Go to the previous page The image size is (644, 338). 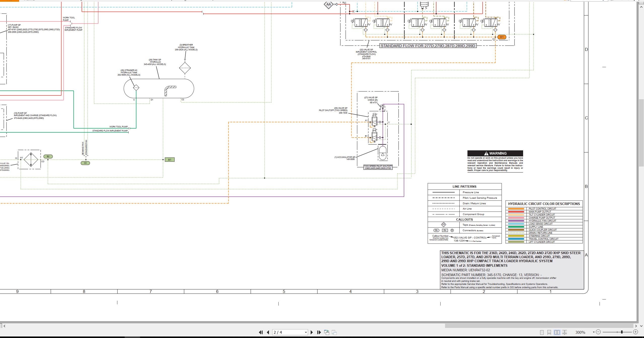(268, 332)
